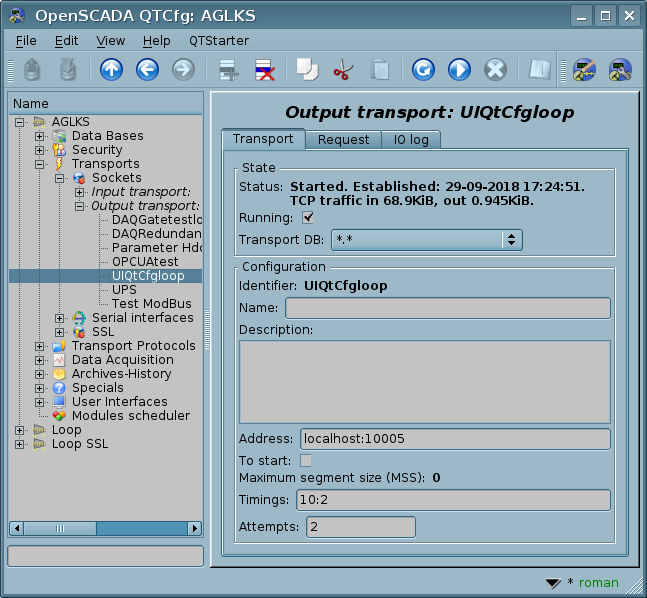Click the Name column header of the tree
The image size is (647, 598).
pyautogui.click(x=106, y=104)
